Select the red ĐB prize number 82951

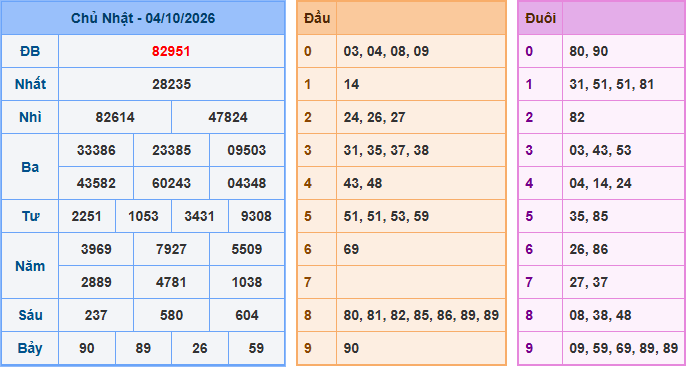[171, 52]
